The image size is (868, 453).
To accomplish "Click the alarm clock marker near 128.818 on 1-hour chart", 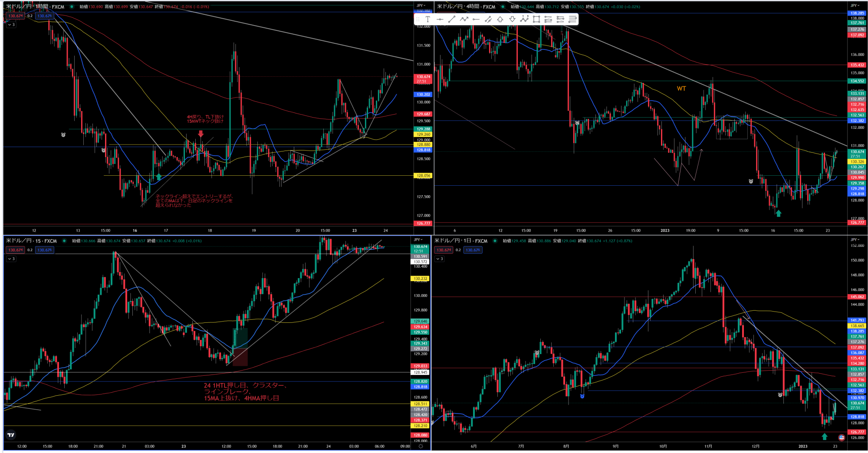I will tap(103, 150).
